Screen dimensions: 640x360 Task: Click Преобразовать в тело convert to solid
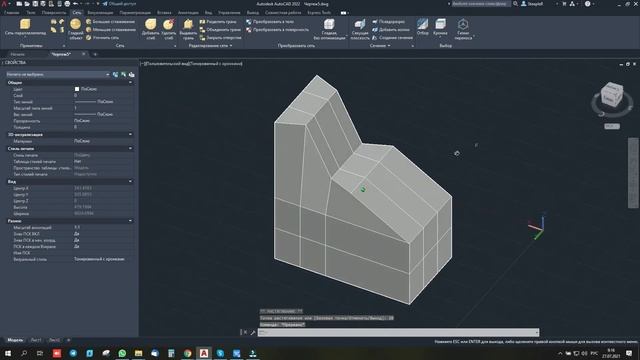coord(270,22)
